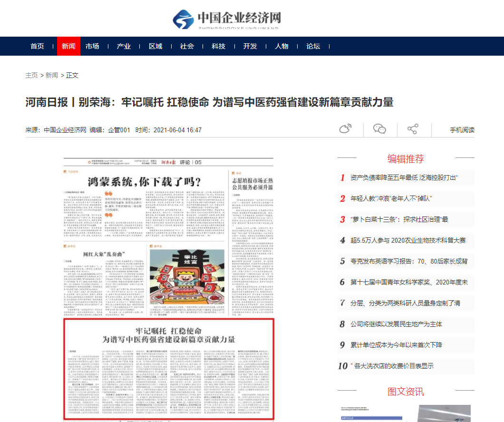
Task: Click the general share icon
Action: pos(413,129)
